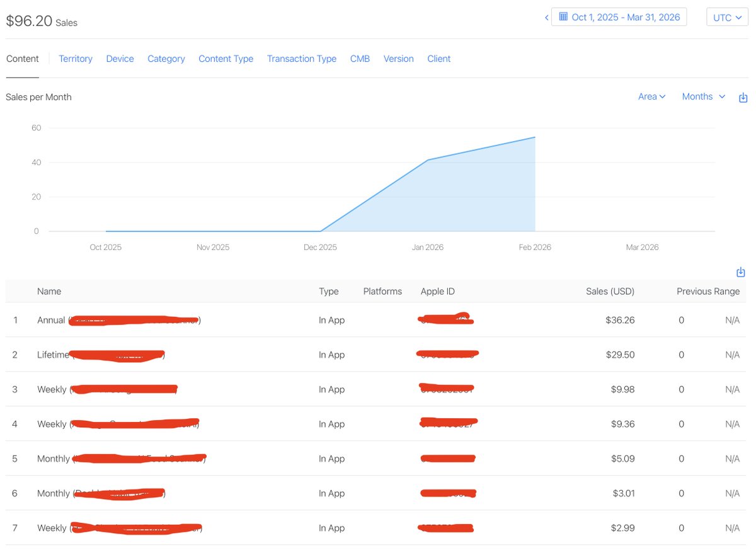Image resolution: width=756 pixels, height=550 pixels.
Task: Click the $5.09 sales value
Action: tap(622, 459)
